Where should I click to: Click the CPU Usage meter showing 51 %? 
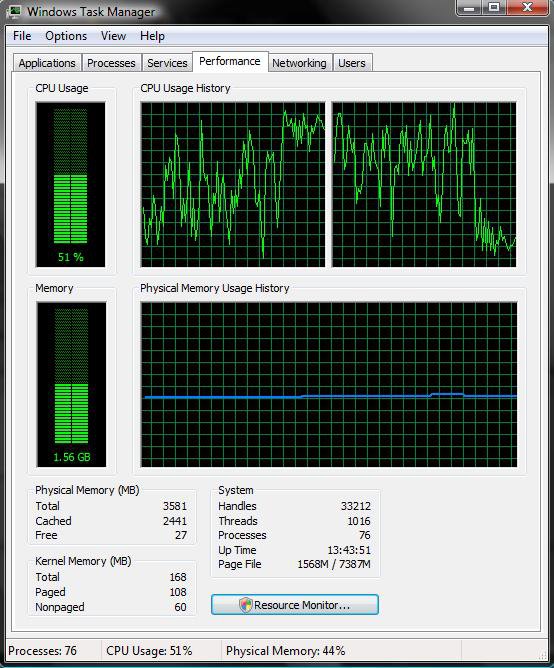click(x=71, y=184)
